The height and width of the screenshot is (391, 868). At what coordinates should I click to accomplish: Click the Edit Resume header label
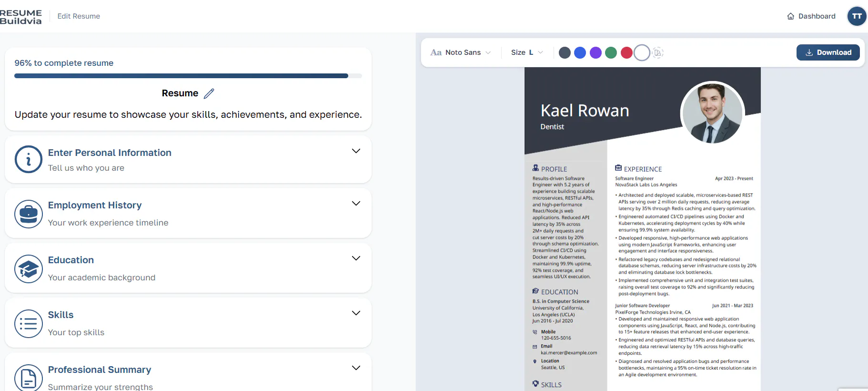[79, 16]
